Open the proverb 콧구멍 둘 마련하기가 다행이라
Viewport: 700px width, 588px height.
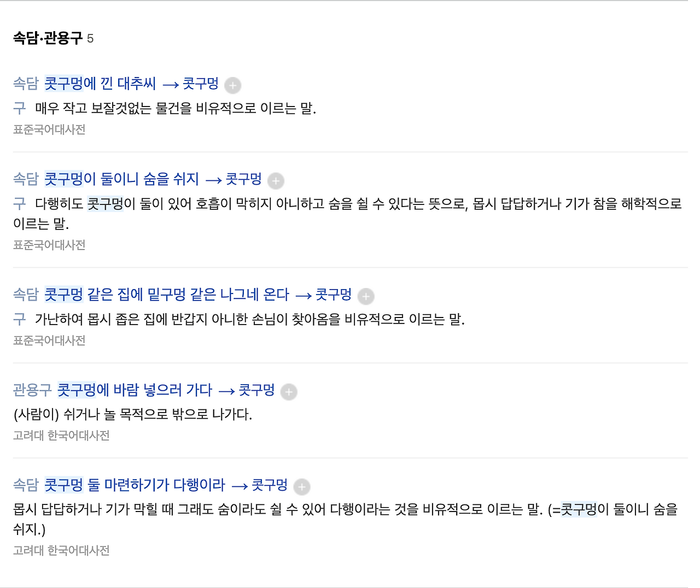click(135, 485)
